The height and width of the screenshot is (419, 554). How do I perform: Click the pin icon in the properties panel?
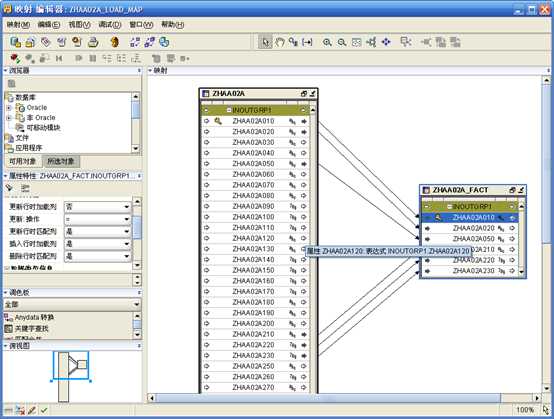pos(9,188)
